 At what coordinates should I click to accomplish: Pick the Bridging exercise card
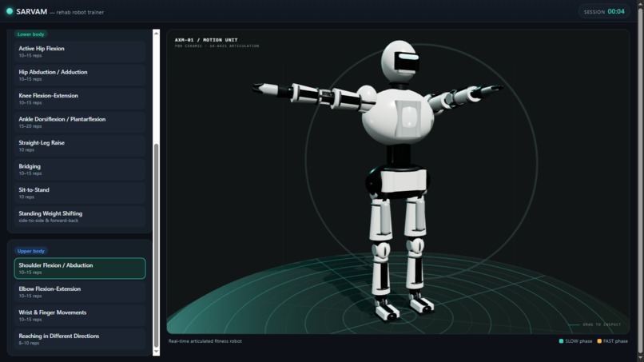click(80, 169)
